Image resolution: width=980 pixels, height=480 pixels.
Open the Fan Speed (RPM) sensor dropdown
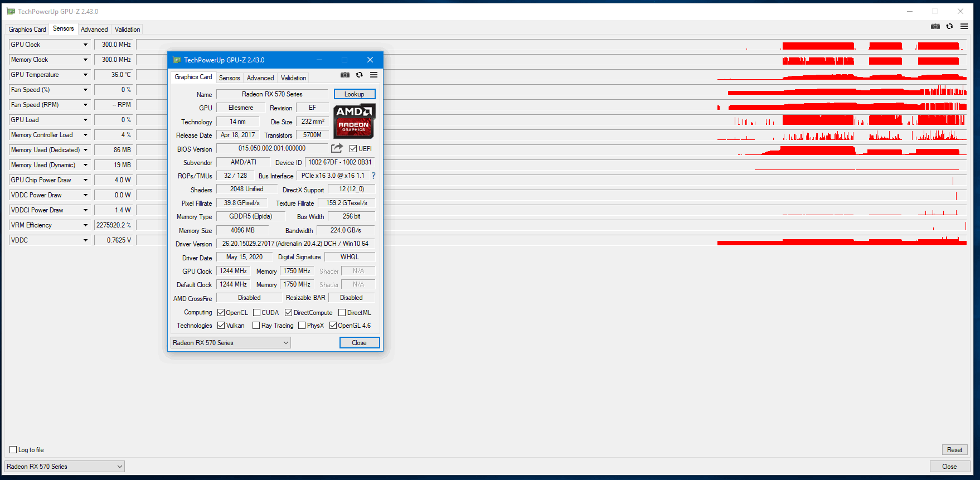(x=85, y=105)
